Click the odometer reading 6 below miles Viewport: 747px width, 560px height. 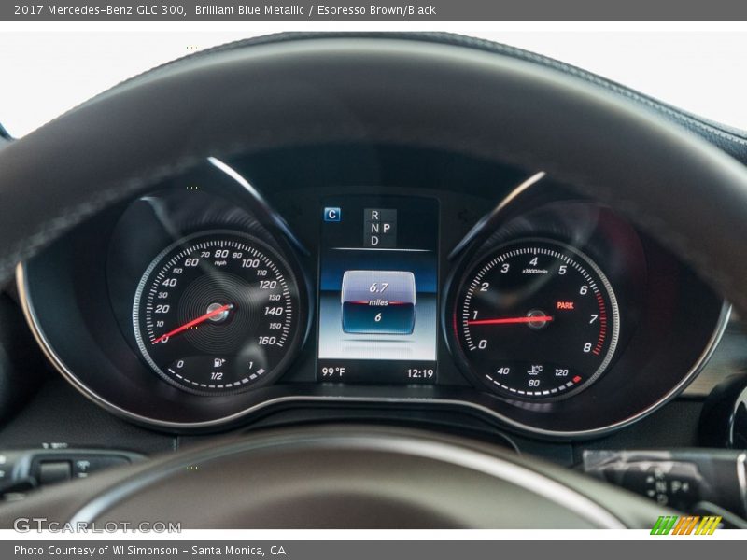pyautogui.click(x=378, y=317)
